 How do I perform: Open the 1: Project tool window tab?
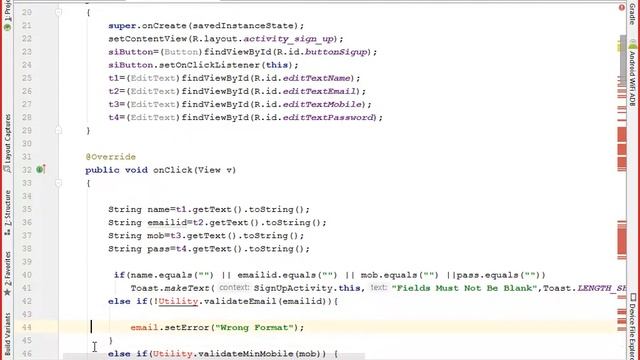pyautogui.click(x=7, y=16)
